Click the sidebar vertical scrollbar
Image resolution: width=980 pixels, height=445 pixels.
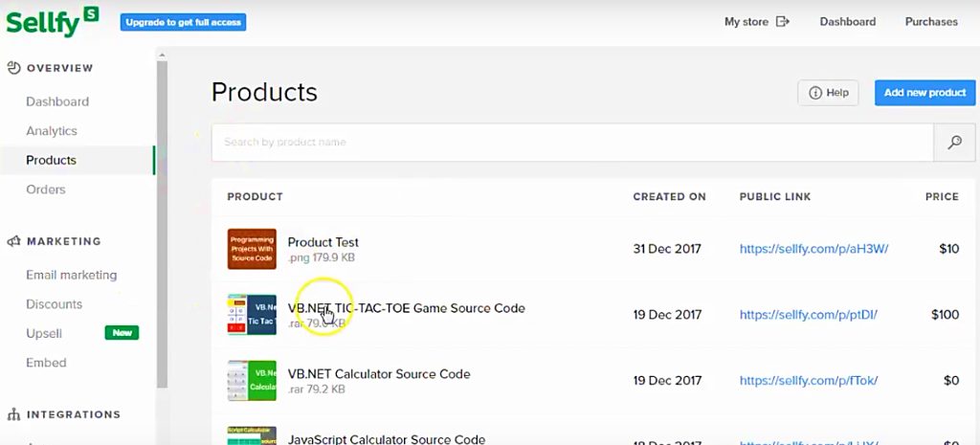coord(162,219)
